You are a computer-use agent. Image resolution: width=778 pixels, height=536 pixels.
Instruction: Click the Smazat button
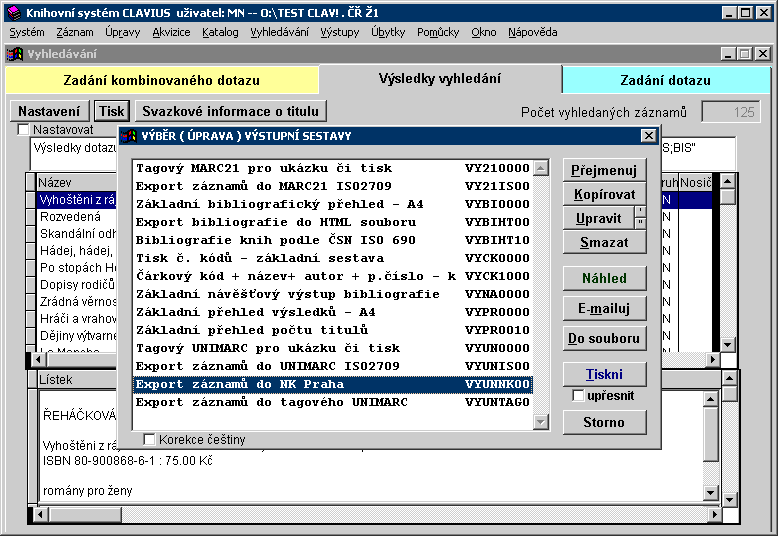point(604,242)
